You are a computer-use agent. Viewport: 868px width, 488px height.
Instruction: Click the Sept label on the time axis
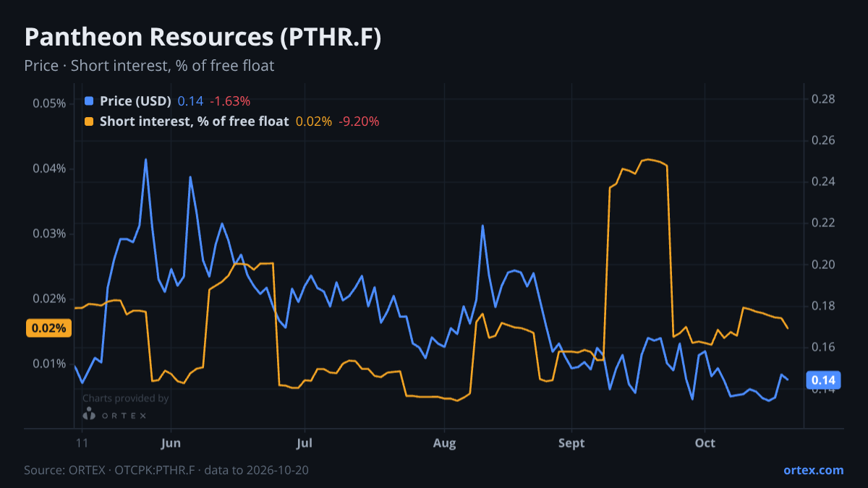pos(571,442)
